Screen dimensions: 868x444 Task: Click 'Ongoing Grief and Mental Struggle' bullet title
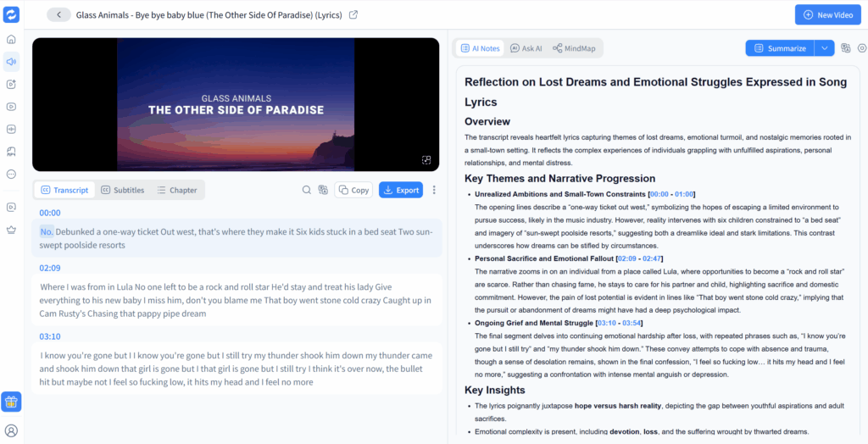[534, 323]
